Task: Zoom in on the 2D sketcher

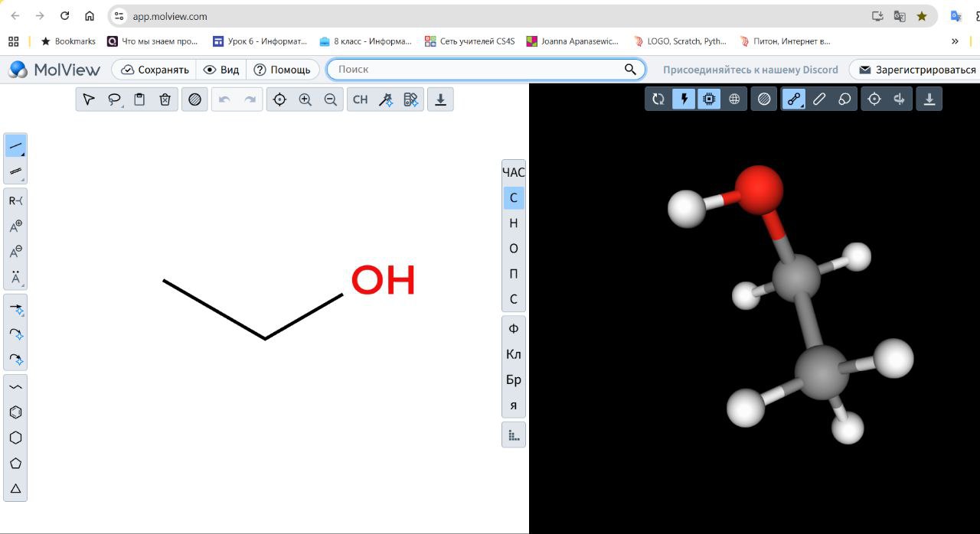Action: tap(305, 99)
